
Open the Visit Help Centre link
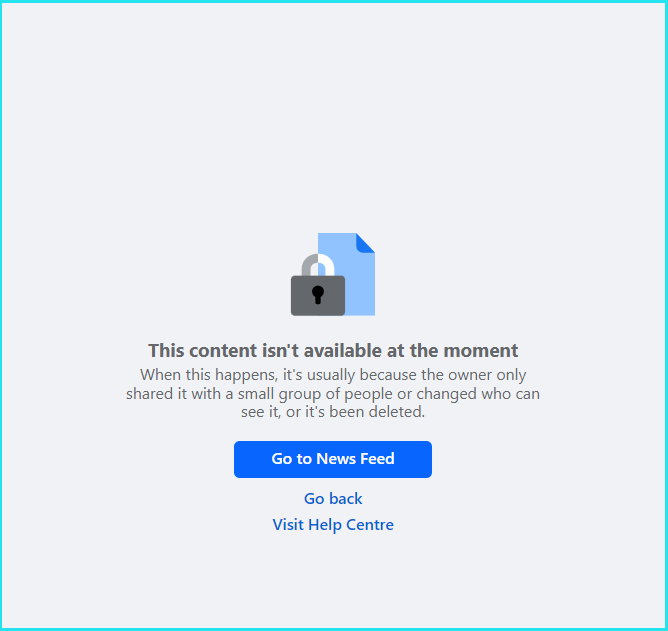[333, 524]
